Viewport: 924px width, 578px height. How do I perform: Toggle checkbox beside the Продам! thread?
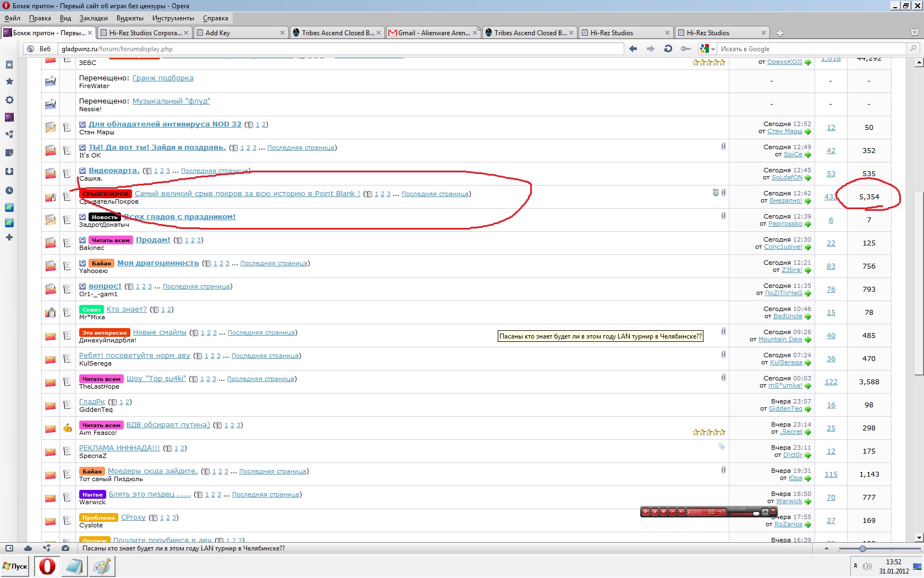pyautogui.click(x=82, y=240)
